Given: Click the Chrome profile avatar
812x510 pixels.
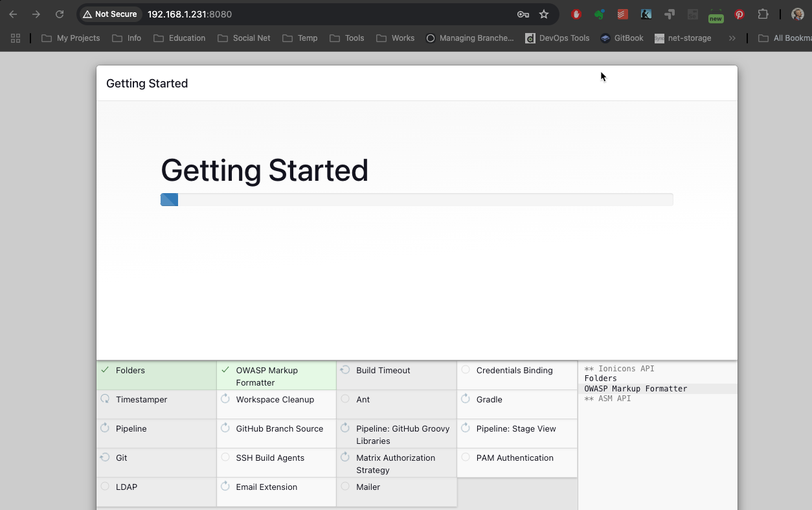Looking at the screenshot, I should [x=798, y=14].
